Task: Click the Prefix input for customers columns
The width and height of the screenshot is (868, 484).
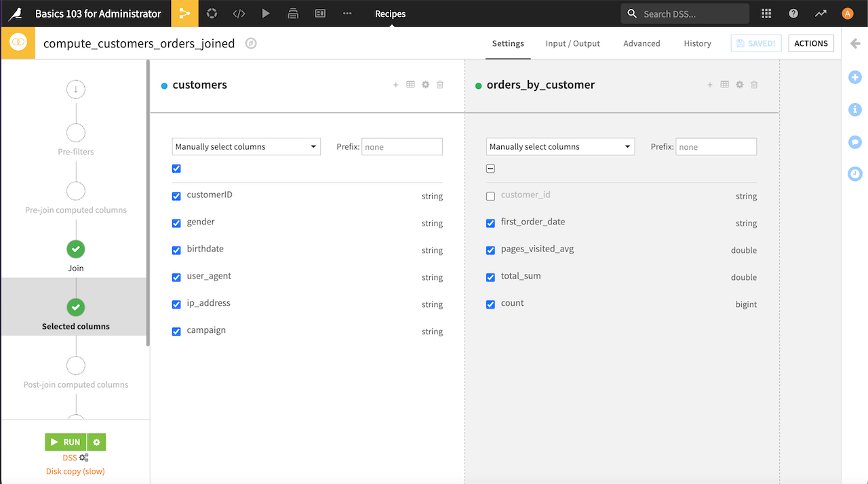Action: [x=401, y=146]
